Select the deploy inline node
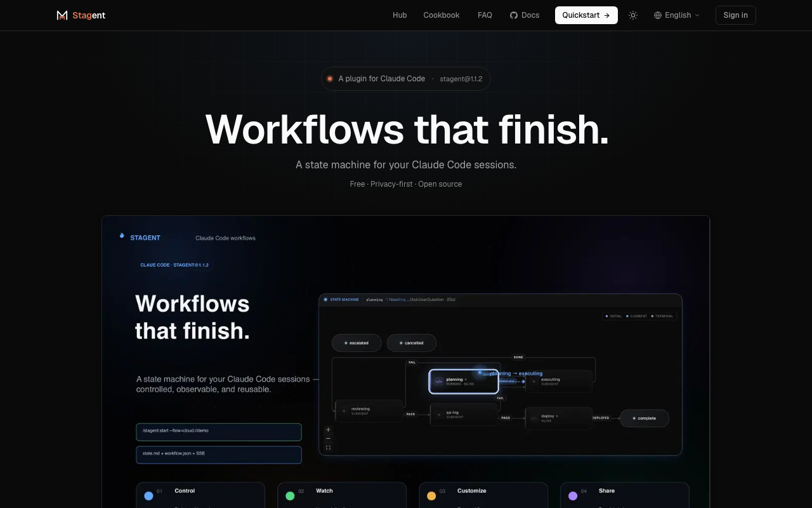The image size is (812, 508). click(559, 418)
